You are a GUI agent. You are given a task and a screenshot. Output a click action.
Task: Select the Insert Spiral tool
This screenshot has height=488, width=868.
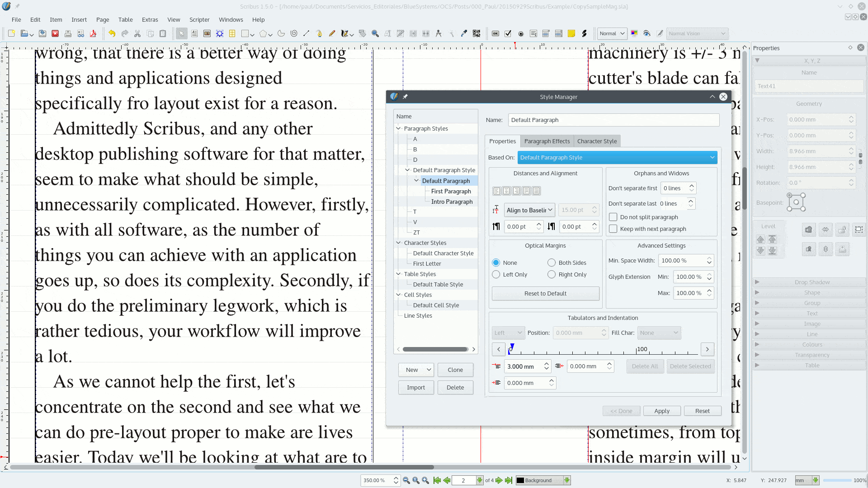pyautogui.click(x=293, y=33)
